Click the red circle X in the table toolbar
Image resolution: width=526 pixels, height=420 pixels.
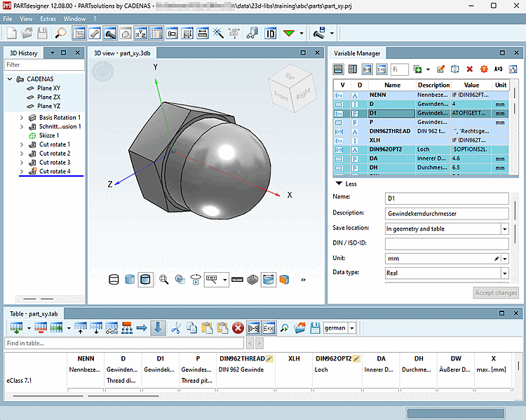238,327
